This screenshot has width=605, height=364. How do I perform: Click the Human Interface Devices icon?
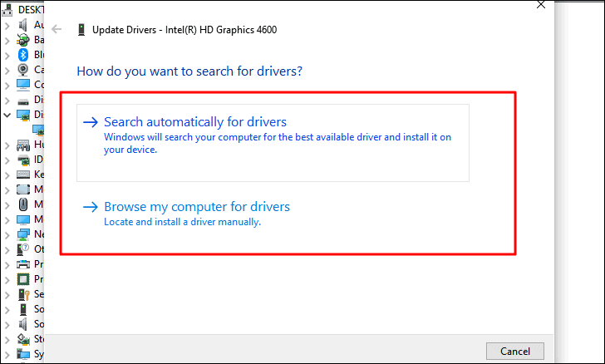point(23,145)
